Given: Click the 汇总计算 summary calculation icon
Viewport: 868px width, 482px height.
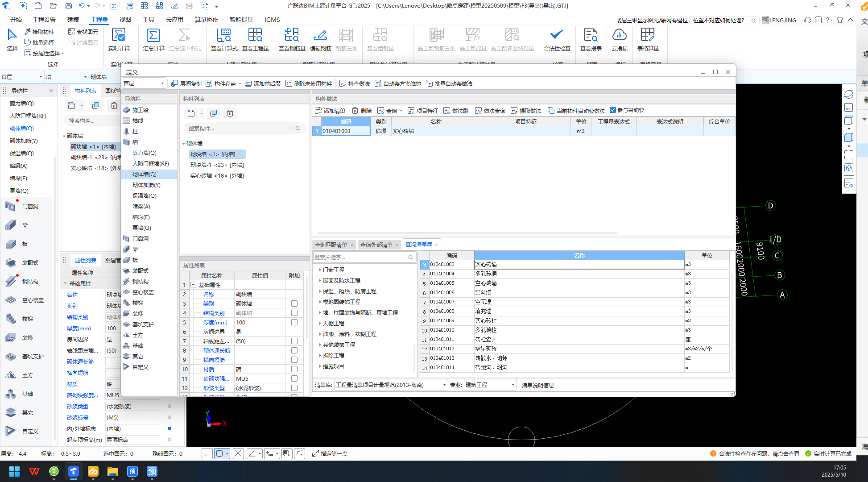Looking at the screenshot, I should click(x=153, y=39).
